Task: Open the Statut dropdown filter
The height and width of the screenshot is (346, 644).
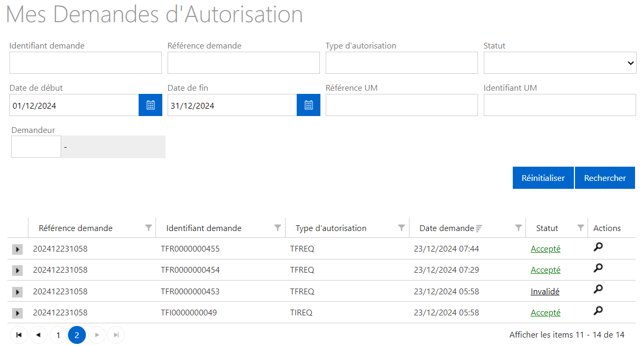Action: pyautogui.click(x=560, y=63)
